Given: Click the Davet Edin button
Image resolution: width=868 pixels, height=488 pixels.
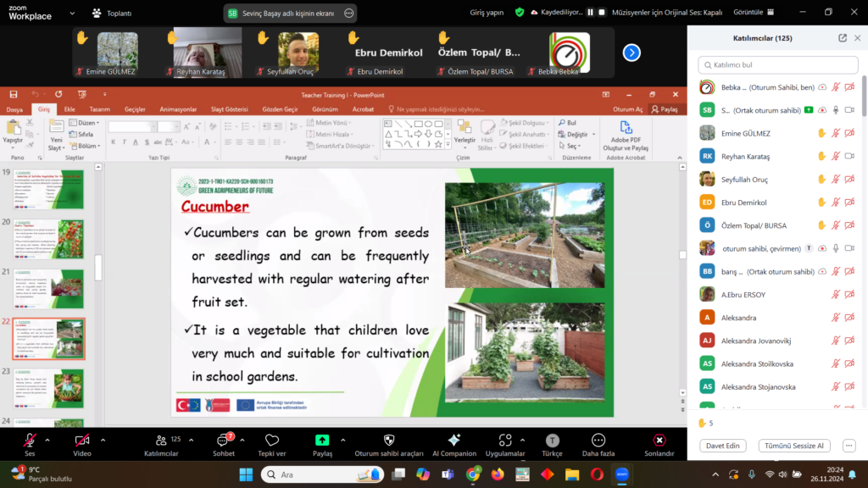Looking at the screenshot, I should click(x=723, y=446).
